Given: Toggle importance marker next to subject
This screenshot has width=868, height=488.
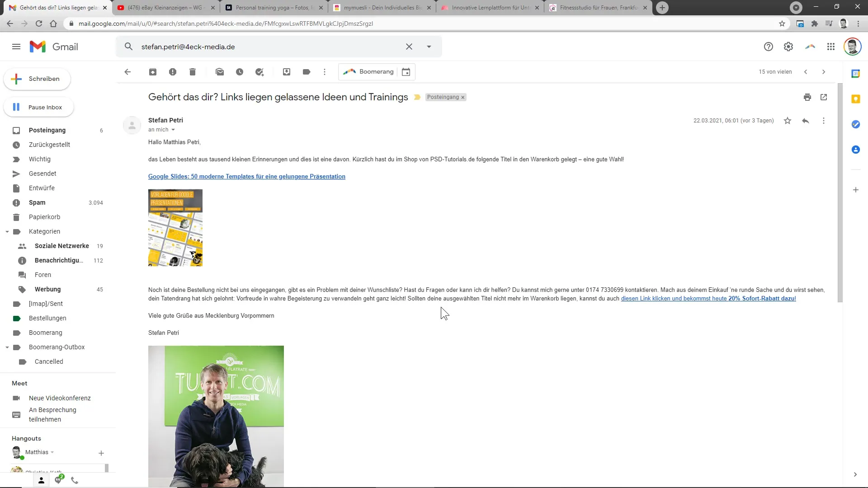Looking at the screenshot, I should click(x=417, y=97).
